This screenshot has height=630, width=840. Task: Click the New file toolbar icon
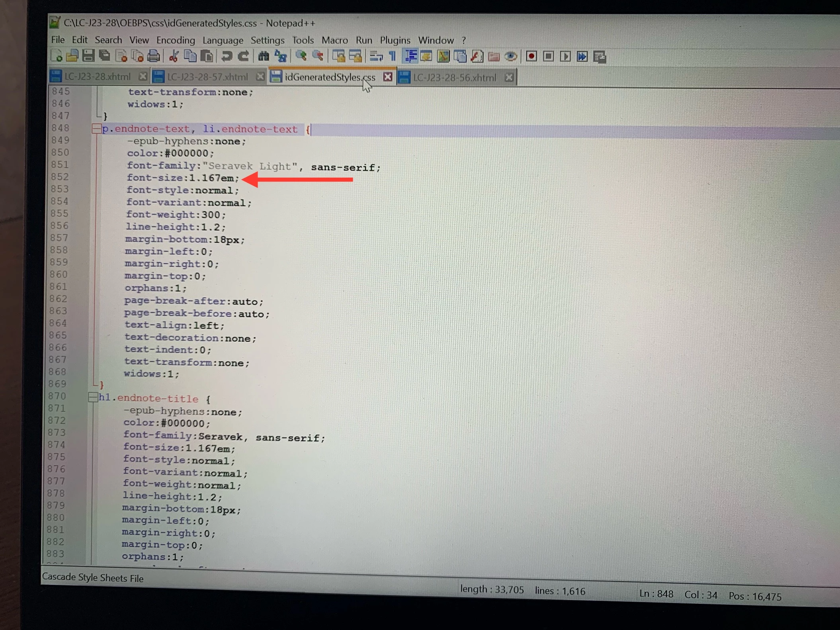point(57,56)
